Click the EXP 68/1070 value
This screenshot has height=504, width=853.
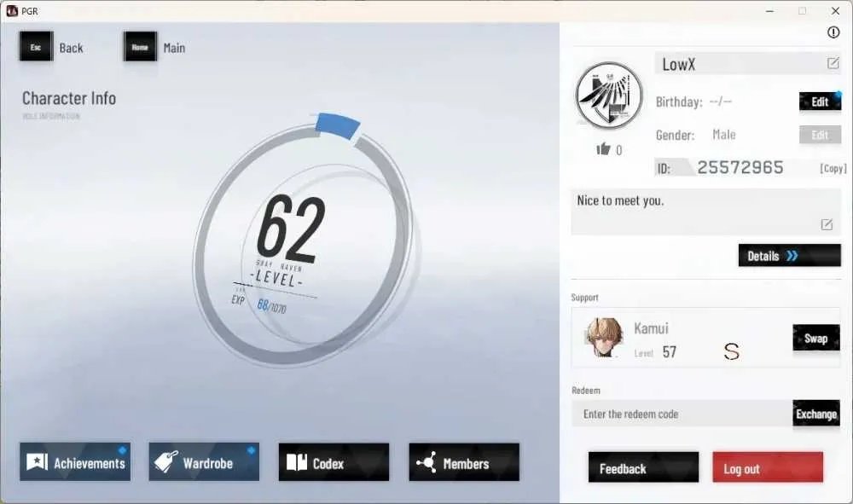[271, 306]
